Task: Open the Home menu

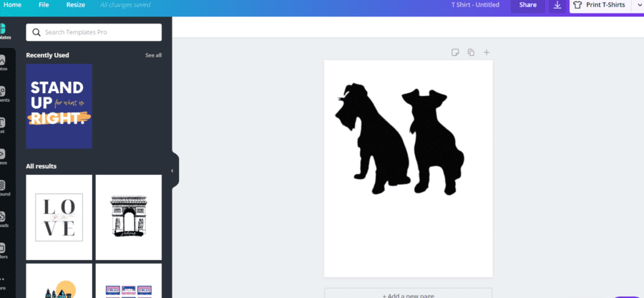Action: coord(12,5)
